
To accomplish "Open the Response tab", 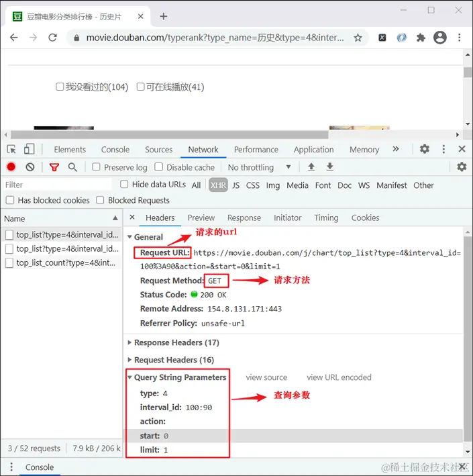I will point(244,218).
